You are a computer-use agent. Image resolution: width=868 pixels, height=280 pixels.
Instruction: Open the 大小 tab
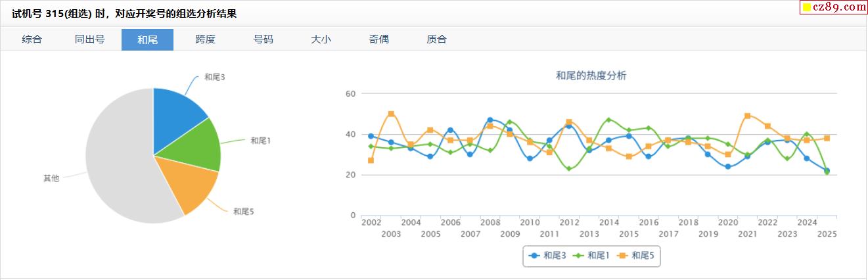321,39
